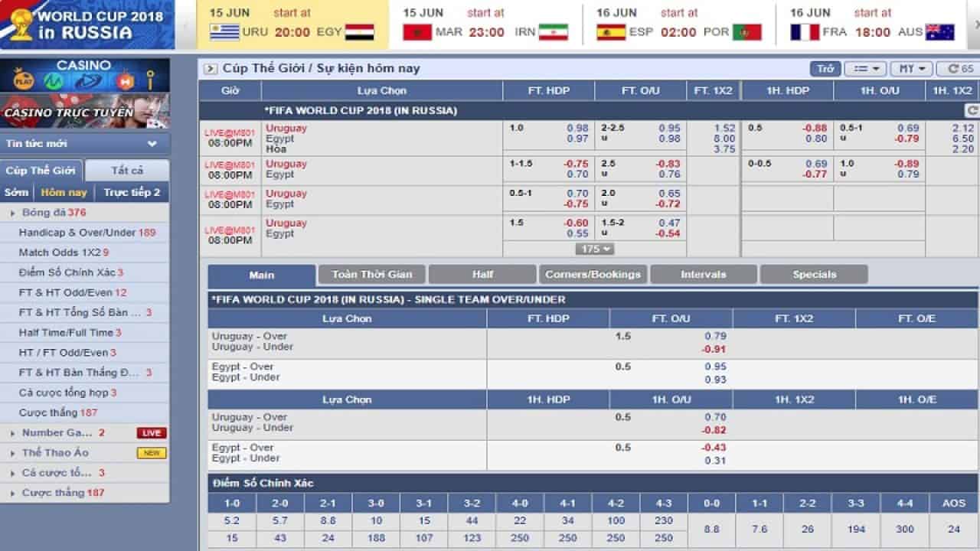Open the orange H casino provider icon
Image resolution: width=980 pixels, height=551 pixels.
[126, 80]
